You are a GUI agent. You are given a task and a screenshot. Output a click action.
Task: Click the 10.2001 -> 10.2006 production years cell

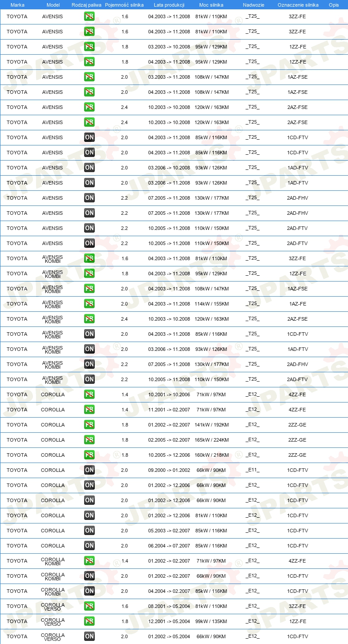(x=169, y=394)
